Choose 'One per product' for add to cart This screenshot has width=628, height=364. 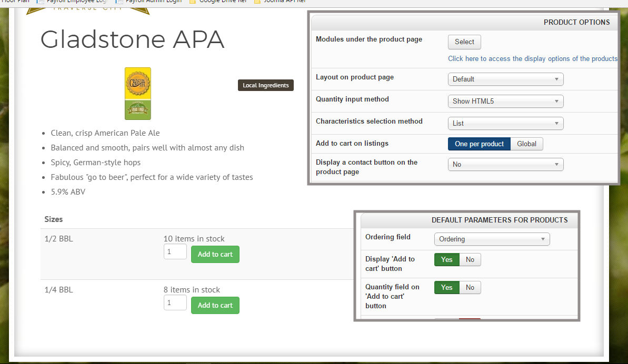[479, 144]
